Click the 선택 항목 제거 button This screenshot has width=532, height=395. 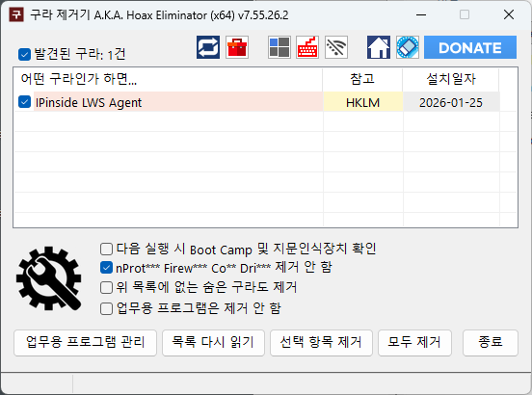321,342
